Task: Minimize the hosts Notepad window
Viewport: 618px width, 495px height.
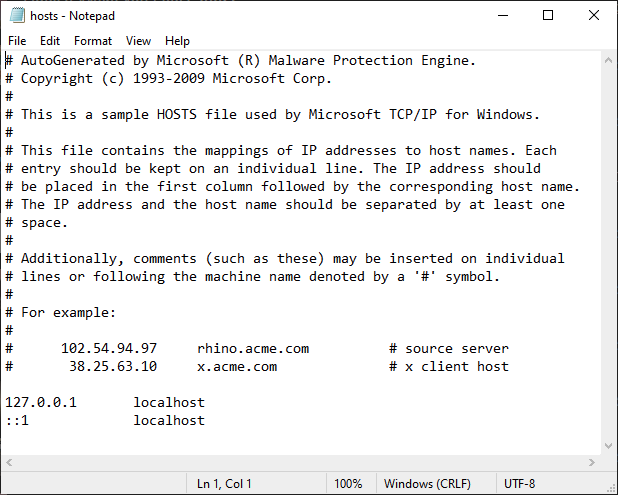Action: [x=503, y=15]
